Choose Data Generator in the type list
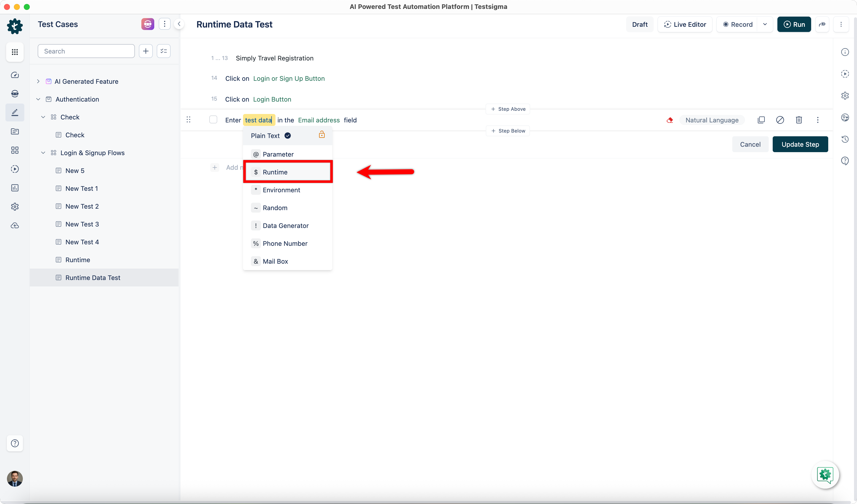The width and height of the screenshot is (857, 504). tap(285, 226)
